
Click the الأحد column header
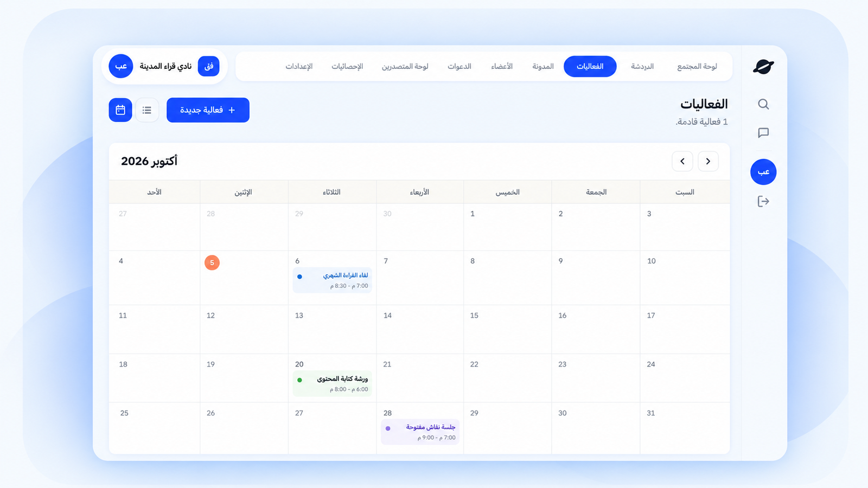tap(155, 192)
